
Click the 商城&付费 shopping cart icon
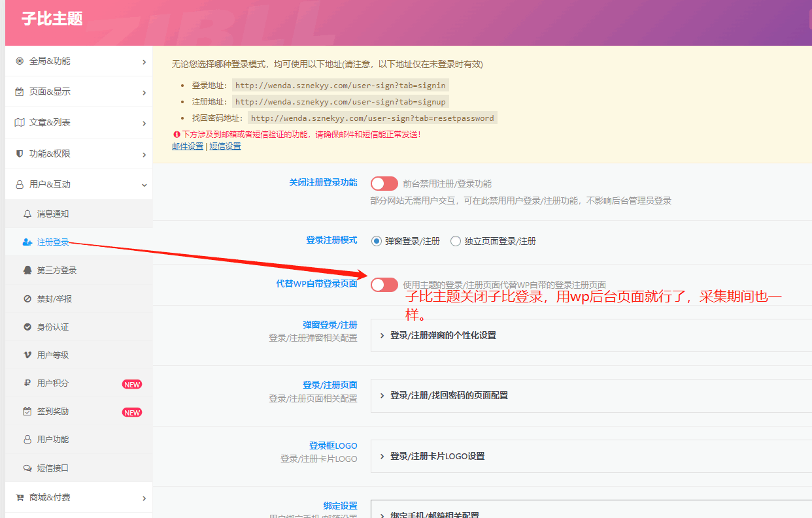(x=20, y=498)
